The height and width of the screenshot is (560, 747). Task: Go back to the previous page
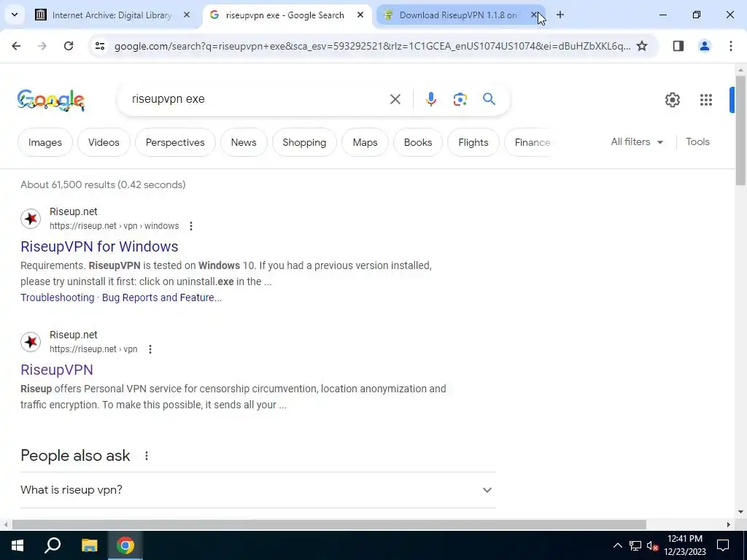pyautogui.click(x=16, y=46)
